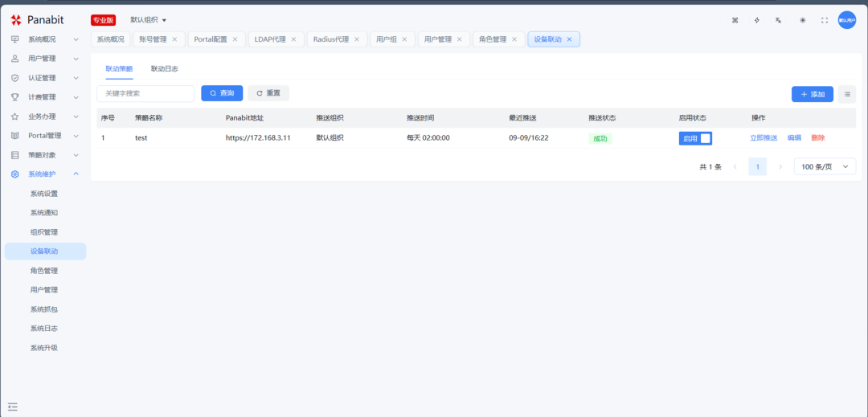This screenshot has height=417, width=868.
Task: Close the 角色管理 tab
Action: point(514,39)
